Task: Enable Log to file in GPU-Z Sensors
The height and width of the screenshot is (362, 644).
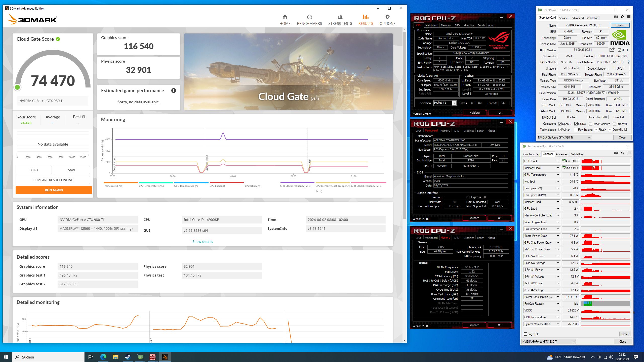Action: [x=525, y=334]
